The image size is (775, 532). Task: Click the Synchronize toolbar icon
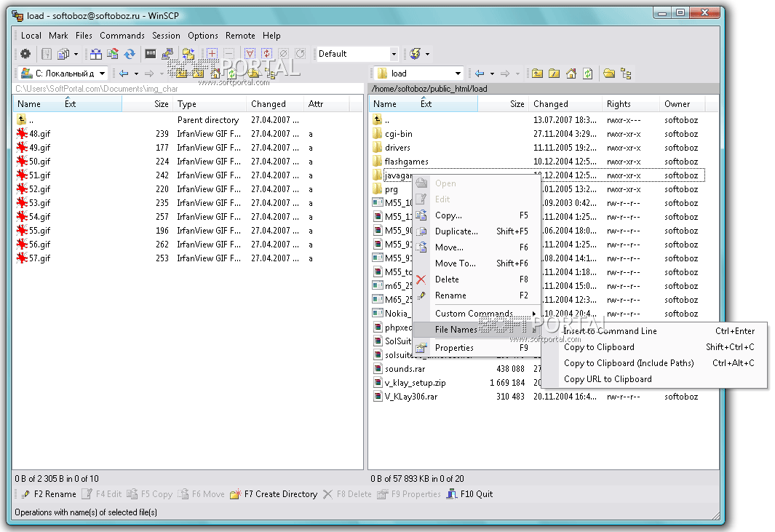click(113, 53)
